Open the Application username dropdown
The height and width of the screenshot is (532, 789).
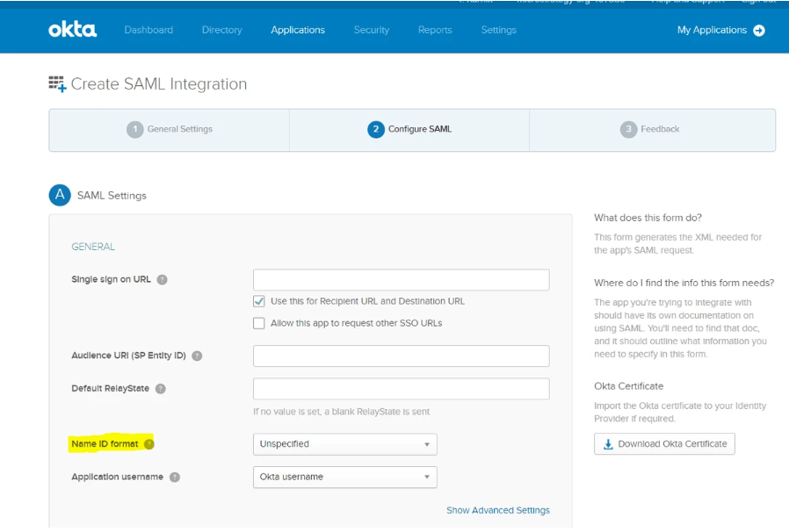coord(344,478)
